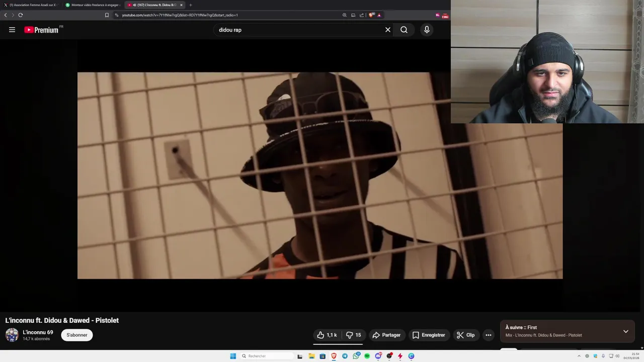Open the L'inconnu 69 channel name link

tap(38, 332)
